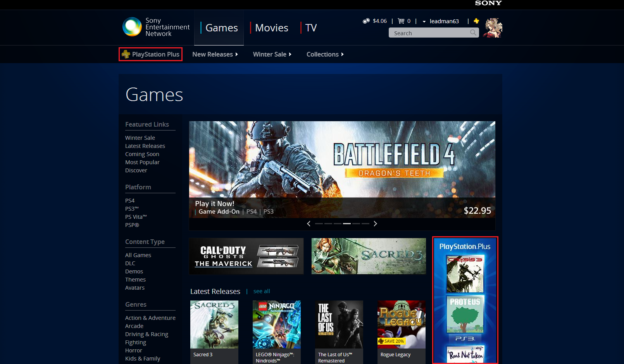Switch to the Movies tab

(x=271, y=28)
